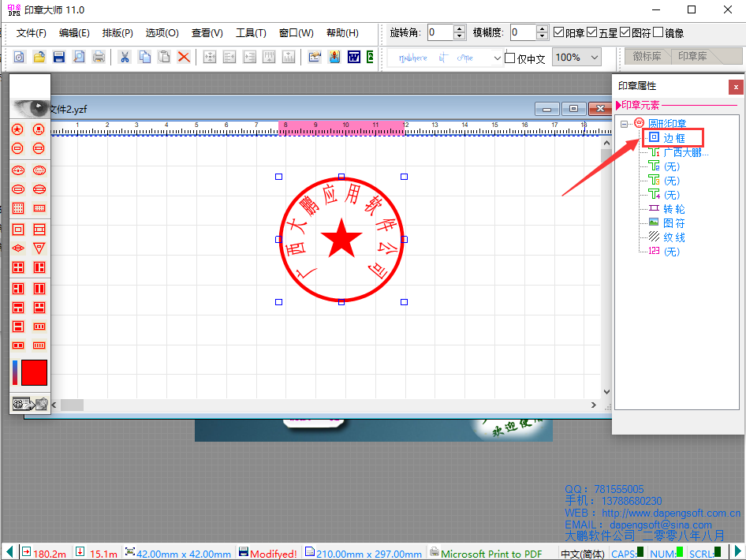Open the 排版(P) menu
Screen dimensions: 746x560
tap(117, 33)
